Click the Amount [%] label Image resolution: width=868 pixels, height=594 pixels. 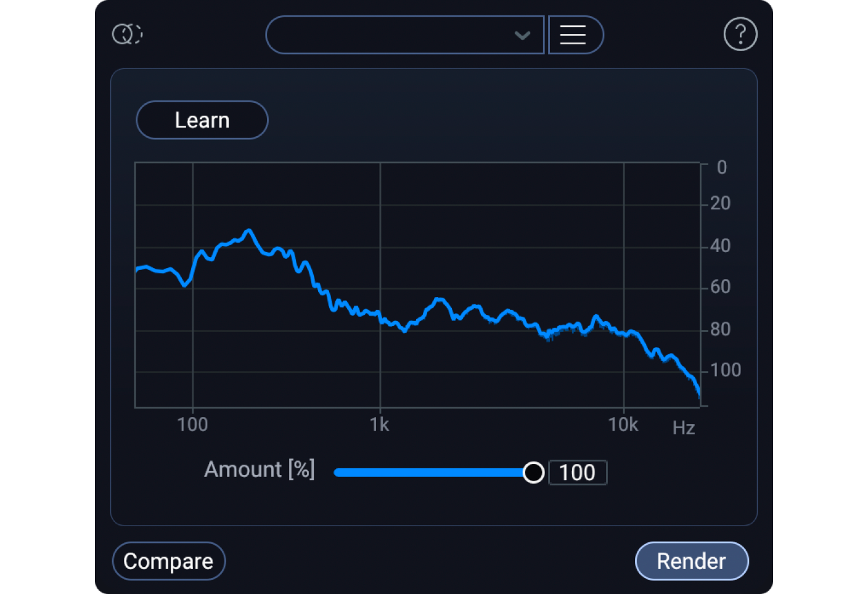click(260, 470)
